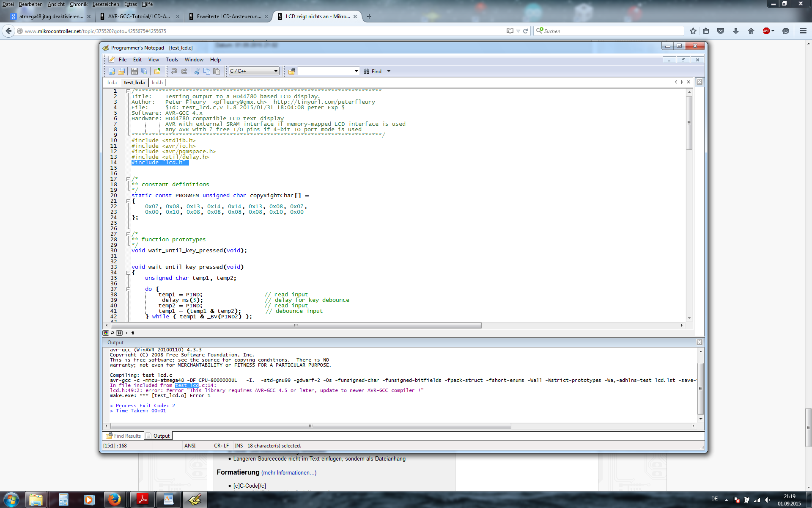This screenshot has width=812, height=508.
Task: Collapse the comment fold at line 27
Action: tap(128, 234)
